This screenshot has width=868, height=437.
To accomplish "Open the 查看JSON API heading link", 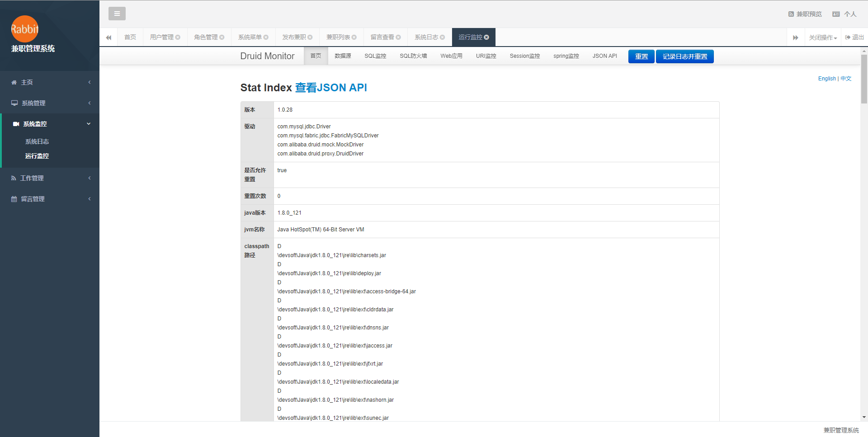I will click(x=331, y=88).
